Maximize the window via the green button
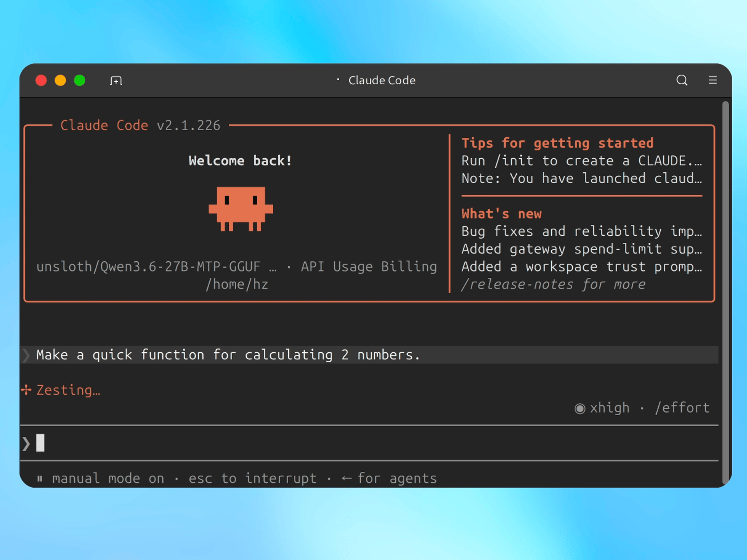The width and height of the screenshot is (747, 560). (80, 80)
